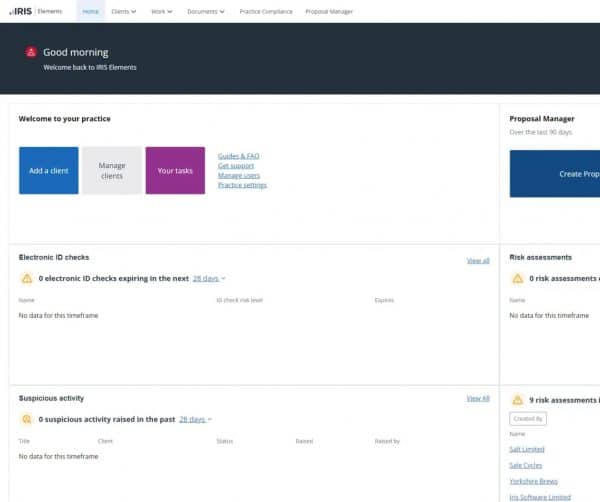Open the Your tasks purple tile

(x=175, y=171)
